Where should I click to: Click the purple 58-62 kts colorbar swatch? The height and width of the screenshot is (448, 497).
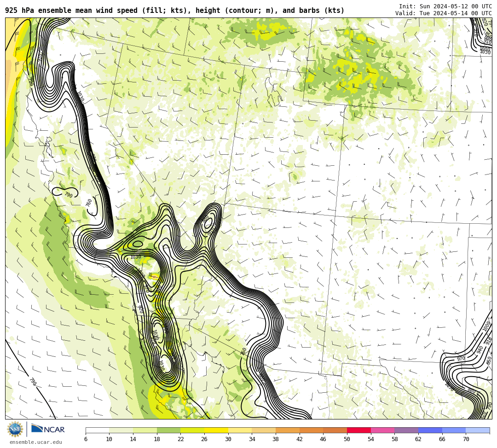pyautogui.click(x=406, y=430)
